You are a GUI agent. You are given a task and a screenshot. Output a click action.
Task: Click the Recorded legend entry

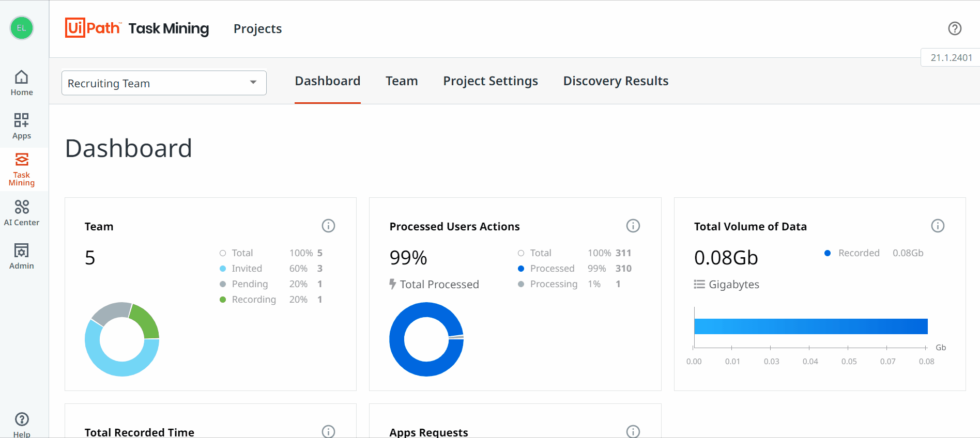coord(874,253)
